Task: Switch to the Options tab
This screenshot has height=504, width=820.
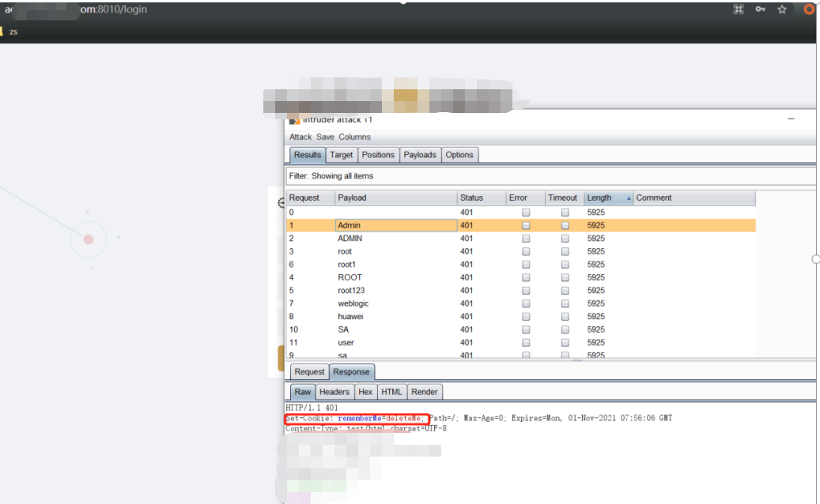Action: click(459, 155)
